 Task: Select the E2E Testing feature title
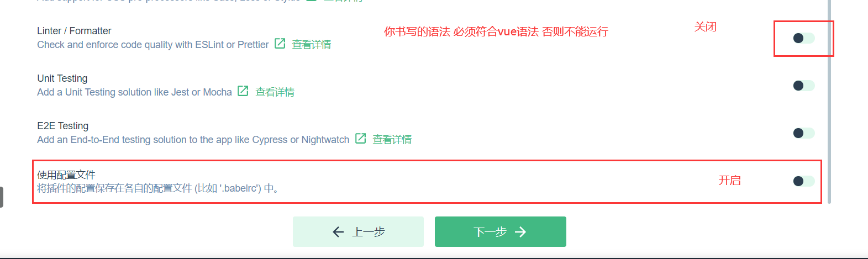[x=63, y=126]
